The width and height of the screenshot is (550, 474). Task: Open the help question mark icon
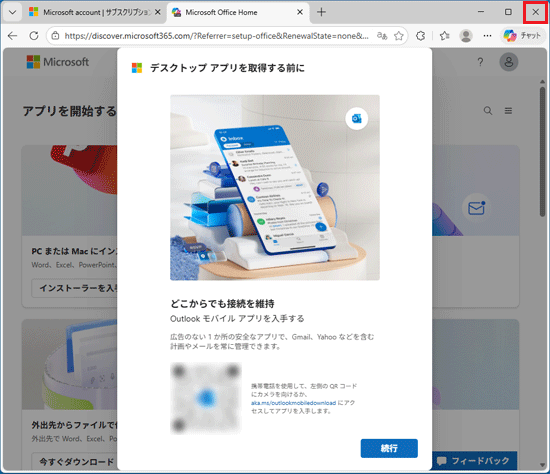point(480,62)
